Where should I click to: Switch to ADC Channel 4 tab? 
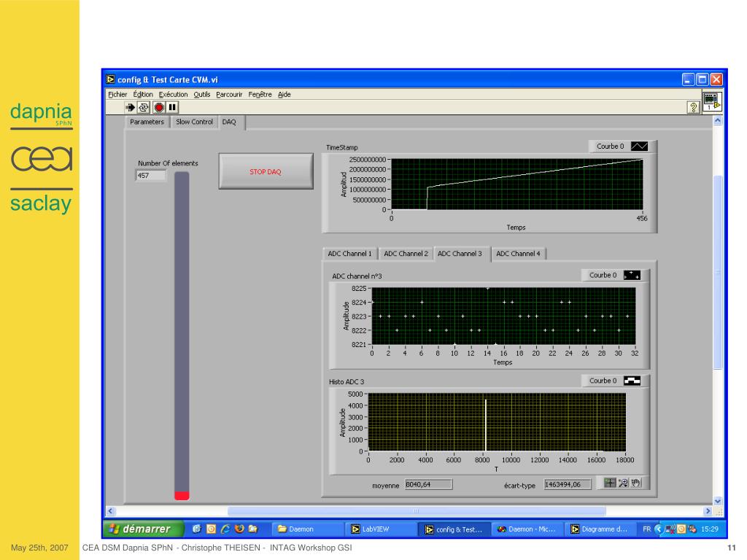pyautogui.click(x=519, y=254)
